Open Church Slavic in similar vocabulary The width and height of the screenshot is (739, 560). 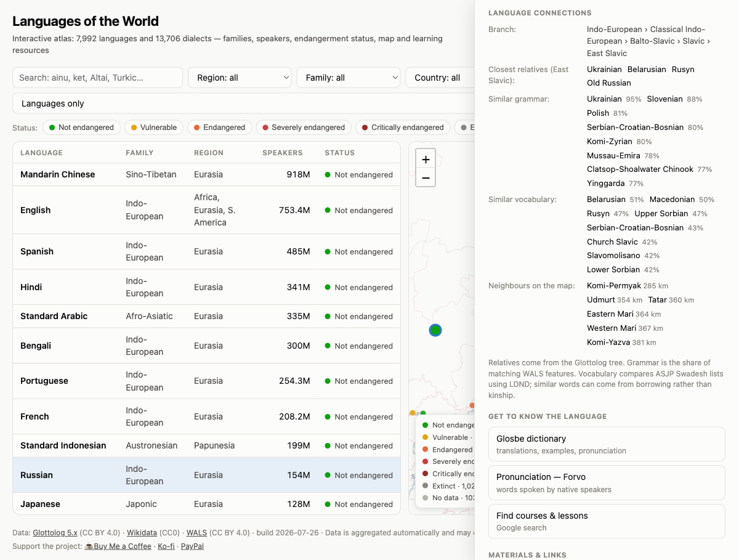613,242
